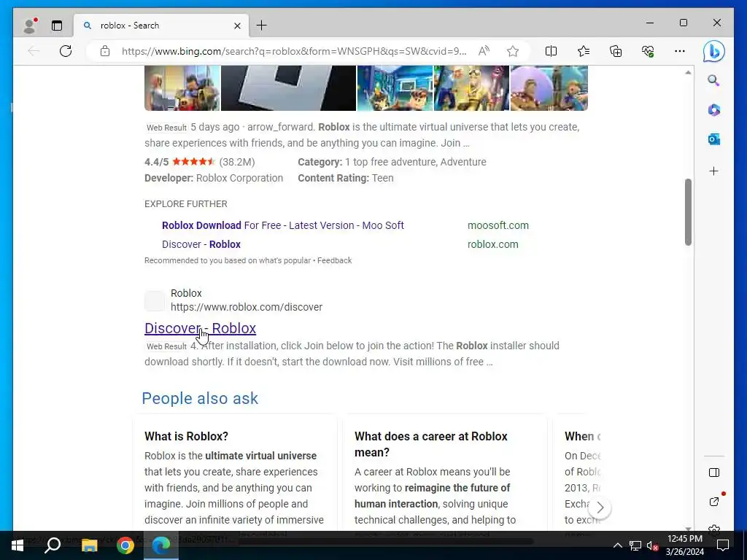Viewport: 747px width, 560px height.
Task: Click Developer: Roblox Corporation text
Action: [x=214, y=178]
